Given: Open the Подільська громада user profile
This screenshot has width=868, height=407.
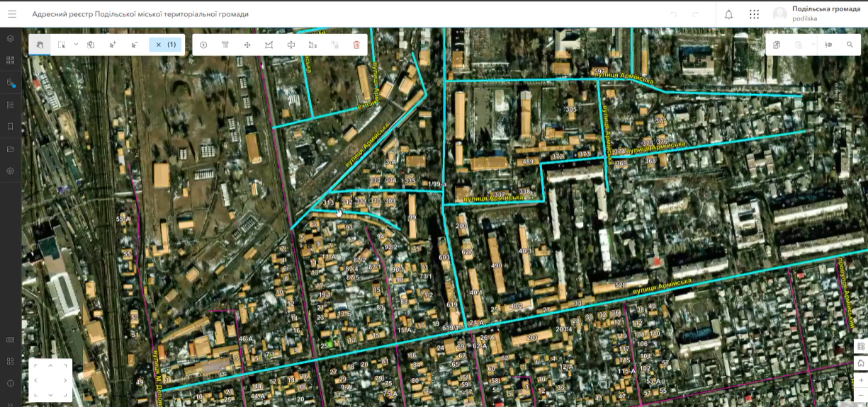Looking at the screenshot, I should tap(816, 14).
